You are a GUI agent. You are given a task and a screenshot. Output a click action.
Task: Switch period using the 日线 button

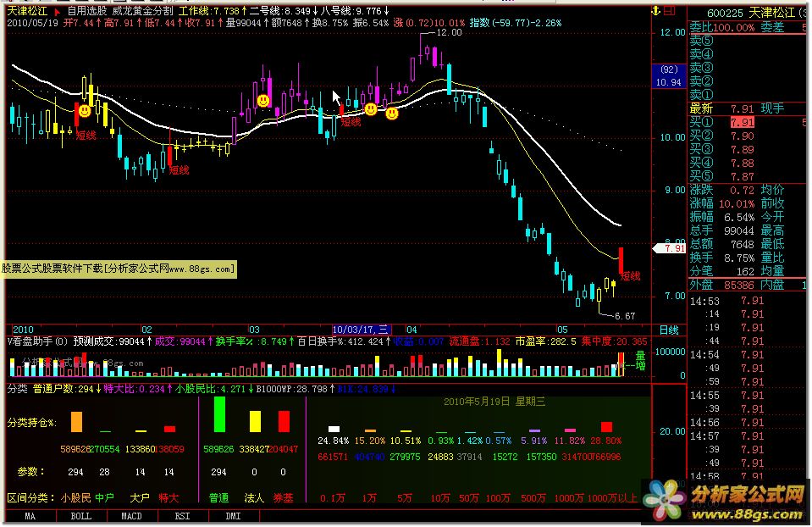click(669, 330)
